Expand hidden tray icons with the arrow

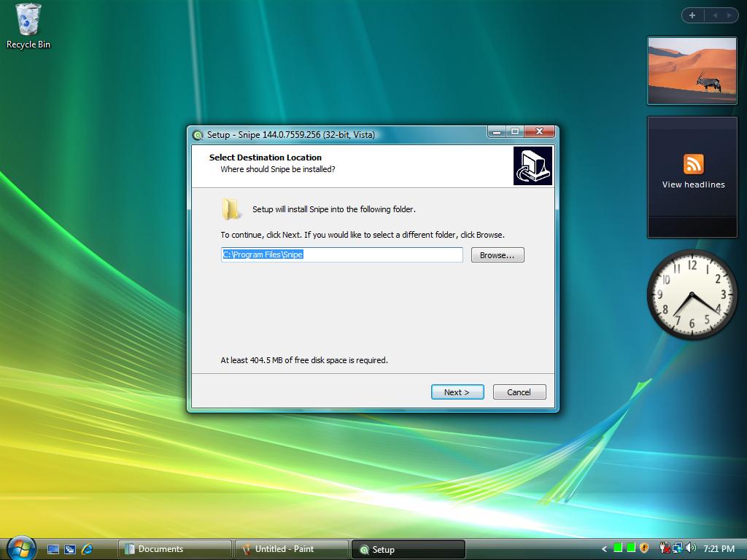pyautogui.click(x=604, y=549)
